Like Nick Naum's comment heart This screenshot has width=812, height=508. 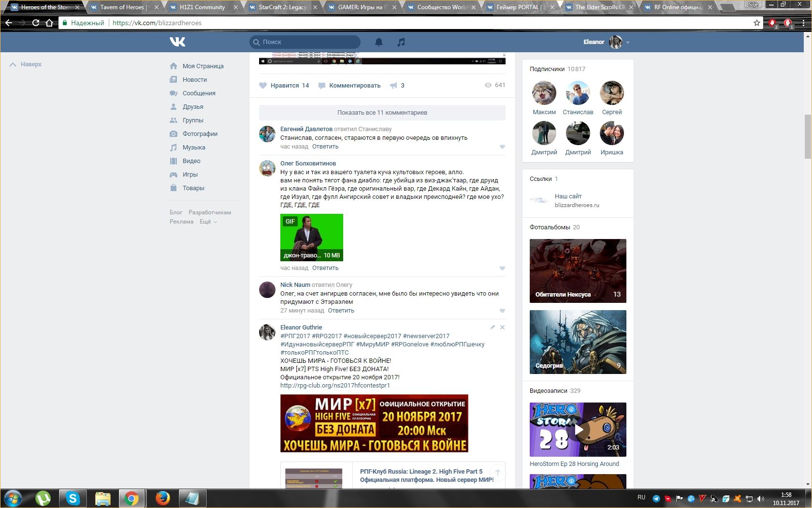pyautogui.click(x=502, y=311)
